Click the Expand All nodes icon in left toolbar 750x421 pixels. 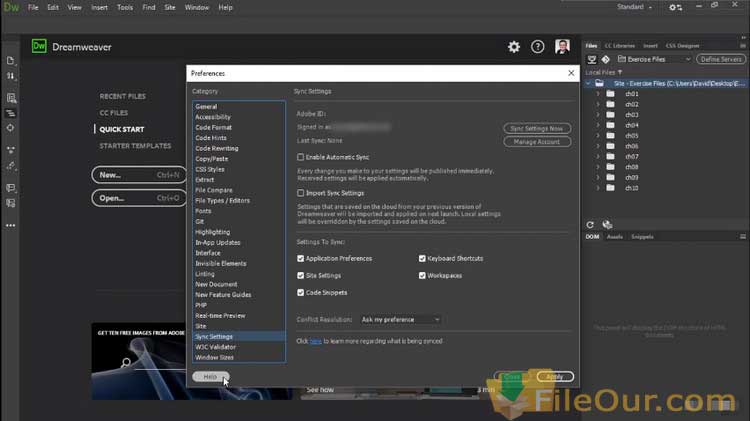click(x=11, y=150)
